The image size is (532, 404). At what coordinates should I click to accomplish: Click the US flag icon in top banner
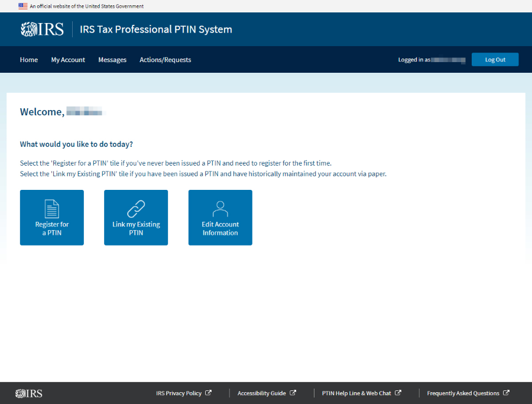[23, 6]
